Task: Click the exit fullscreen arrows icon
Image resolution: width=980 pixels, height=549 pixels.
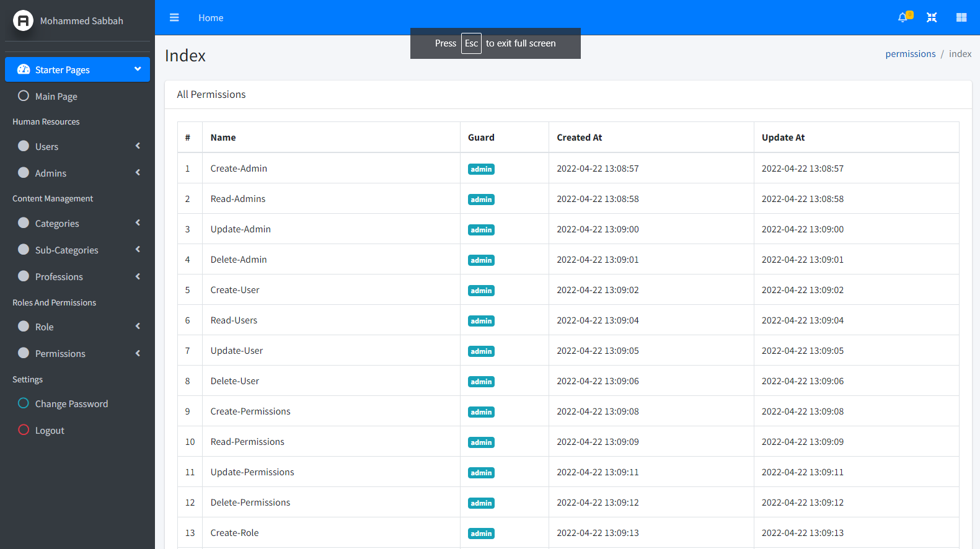Action: click(932, 17)
